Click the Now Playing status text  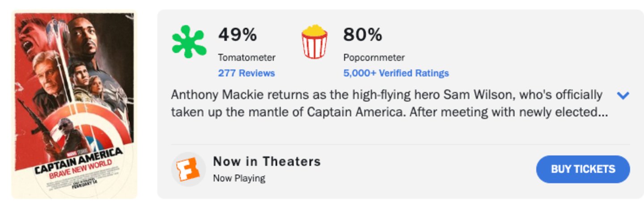(239, 178)
